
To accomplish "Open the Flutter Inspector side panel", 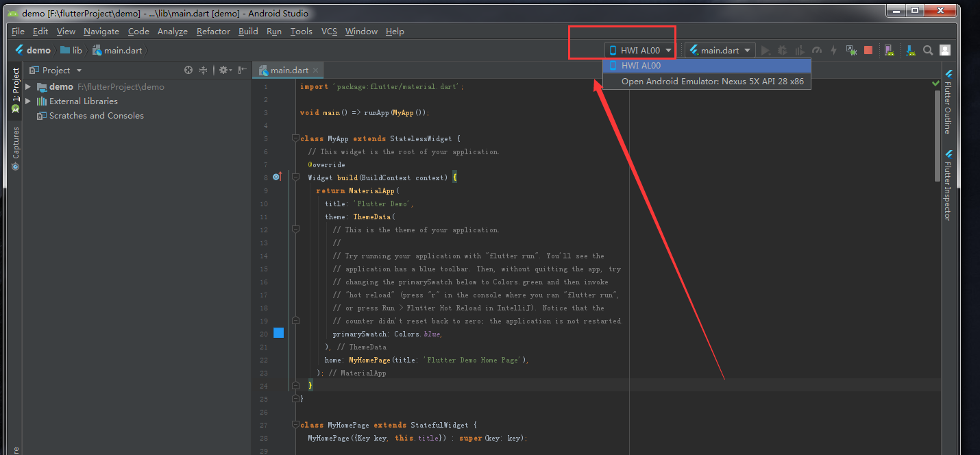I will (948, 185).
